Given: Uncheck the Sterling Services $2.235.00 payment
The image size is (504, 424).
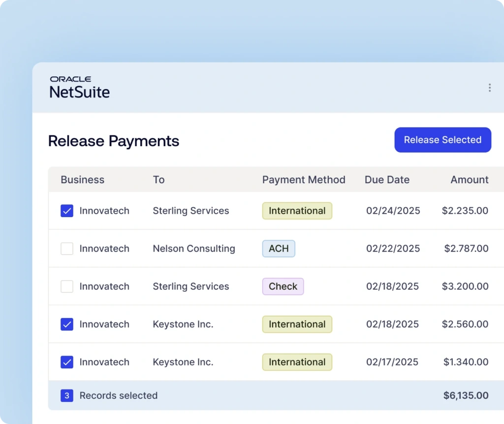Looking at the screenshot, I should (67, 211).
